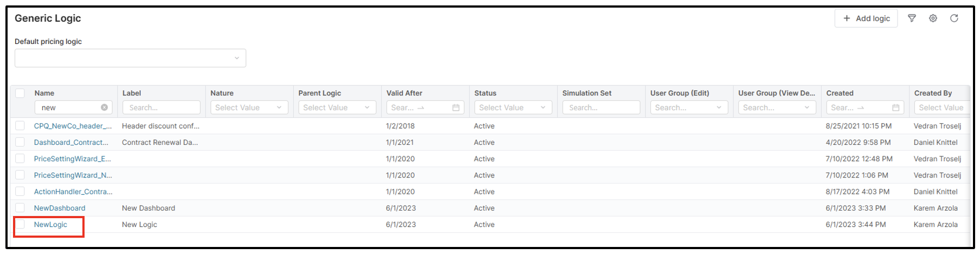This screenshot has width=980, height=254.
Task: Open table settings gear icon
Action: point(933,18)
